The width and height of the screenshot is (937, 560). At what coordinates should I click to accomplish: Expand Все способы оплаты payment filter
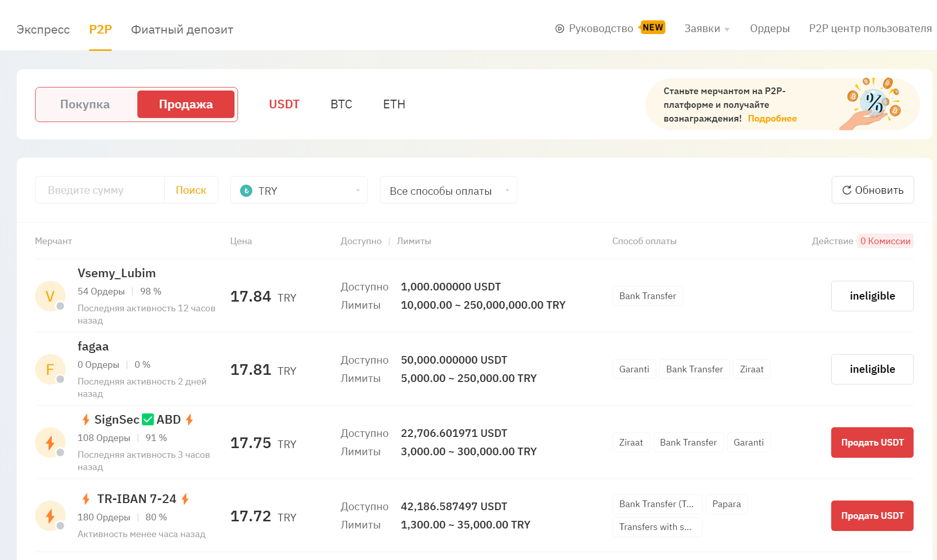[448, 190]
